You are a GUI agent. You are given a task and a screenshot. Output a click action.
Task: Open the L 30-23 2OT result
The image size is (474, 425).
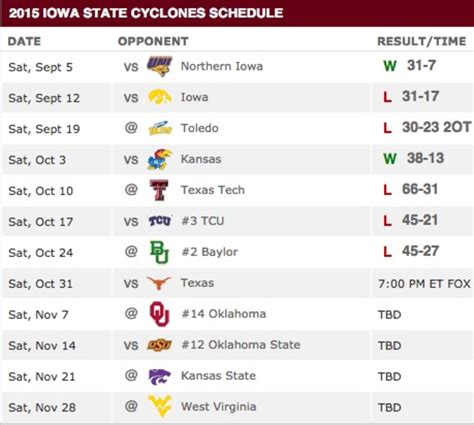point(427,127)
